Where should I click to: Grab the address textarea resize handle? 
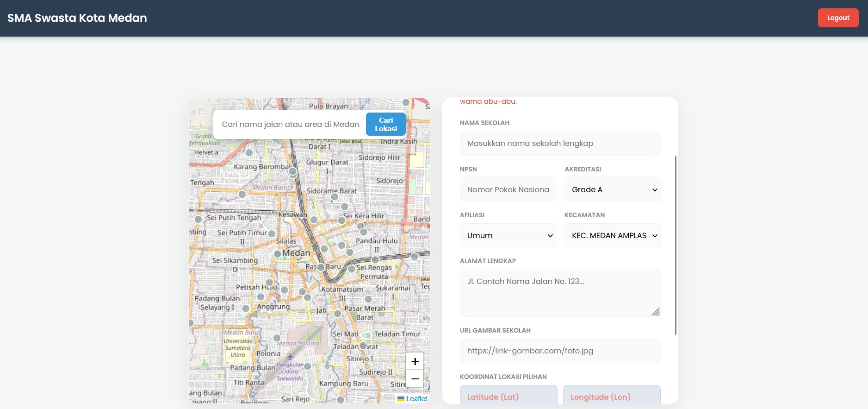656,312
